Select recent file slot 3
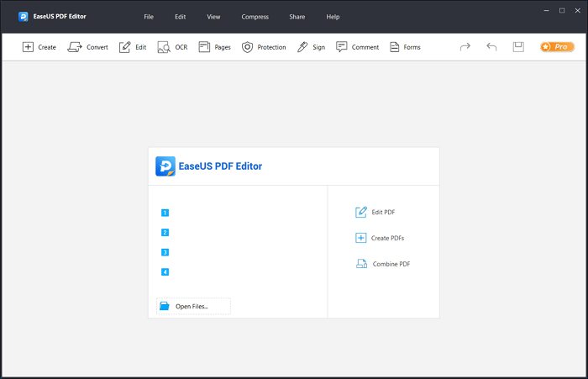588x379 pixels. point(165,252)
